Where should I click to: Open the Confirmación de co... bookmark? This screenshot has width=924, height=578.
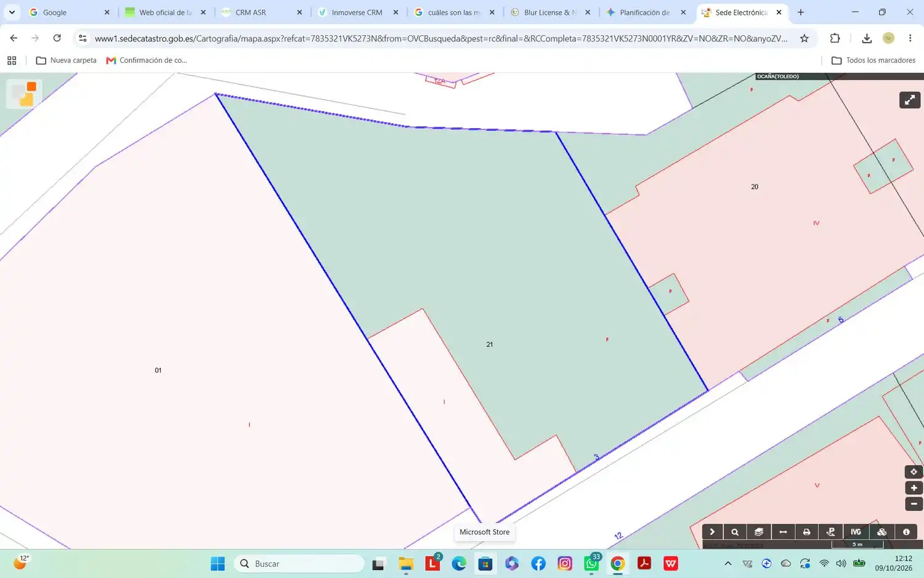click(147, 60)
